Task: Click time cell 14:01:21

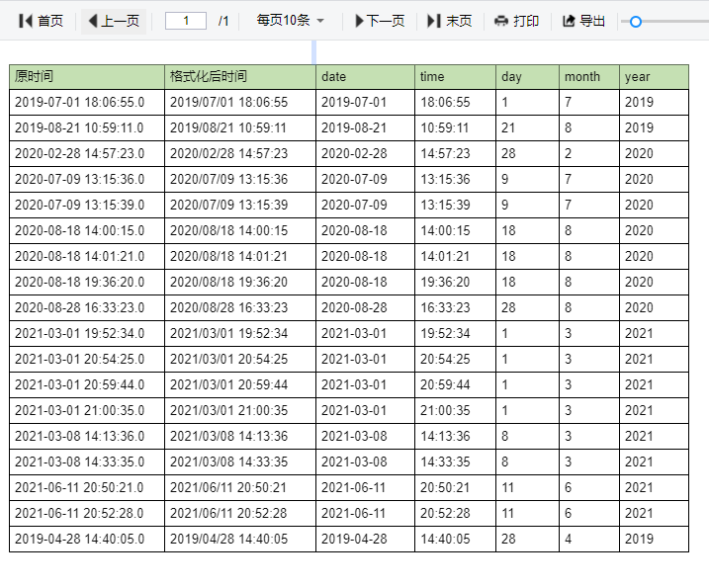Action: click(x=455, y=257)
